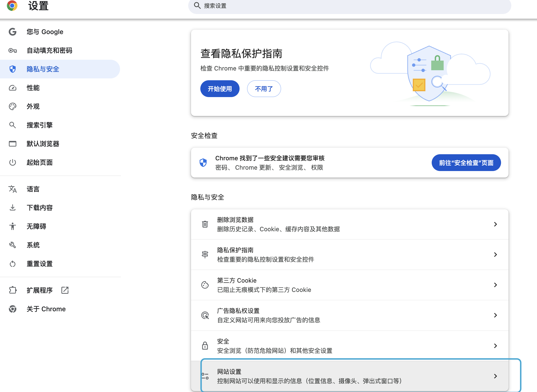Open 系统 settings

tap(60, 245)
